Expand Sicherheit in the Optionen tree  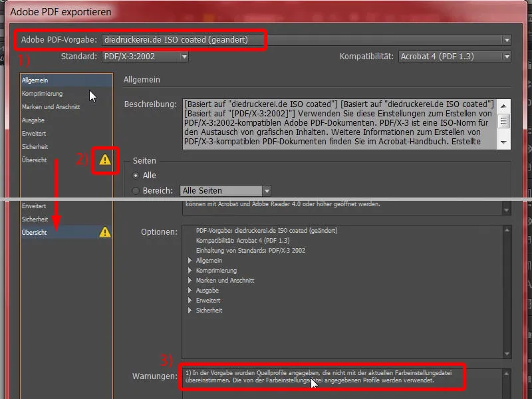pos(190,311)
